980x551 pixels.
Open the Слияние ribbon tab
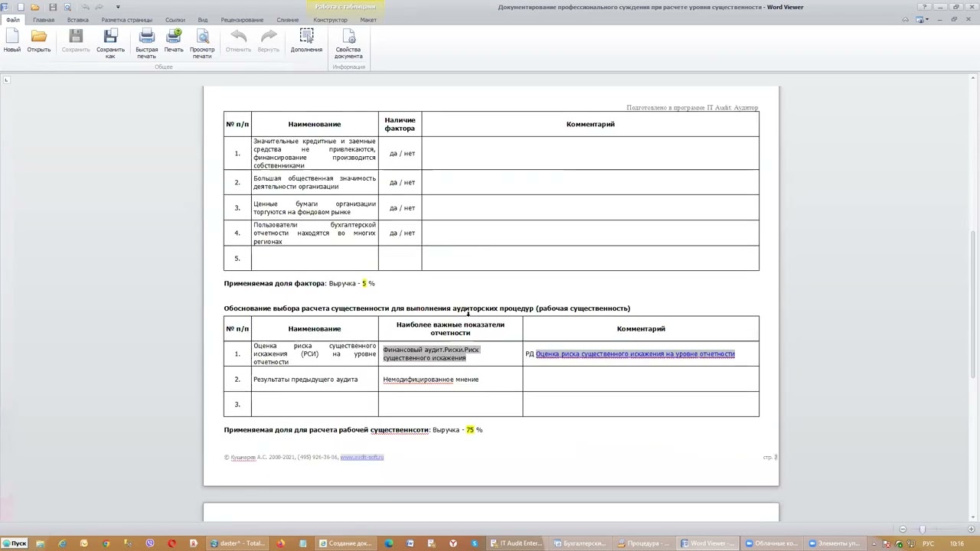288,20
